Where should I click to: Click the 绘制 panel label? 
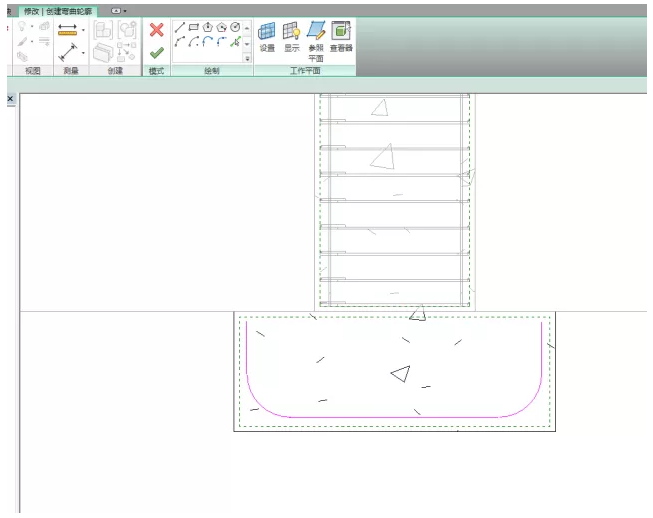click(212, 71)
